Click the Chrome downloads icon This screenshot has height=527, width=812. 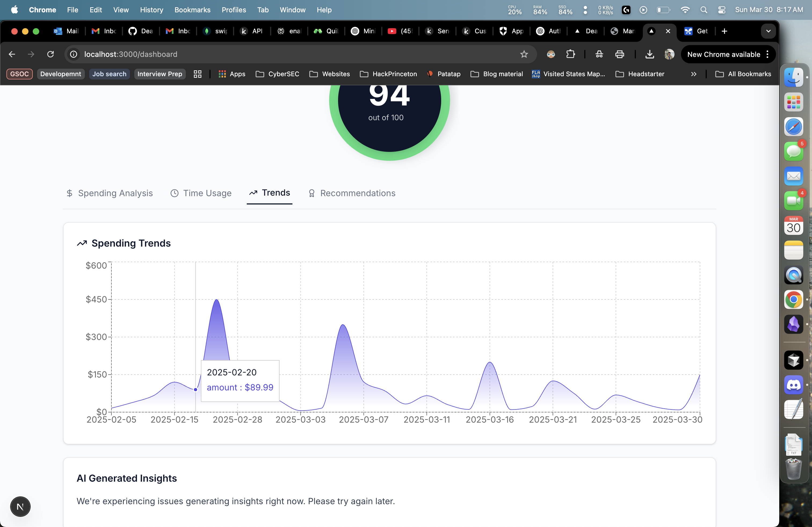point(650,54)
